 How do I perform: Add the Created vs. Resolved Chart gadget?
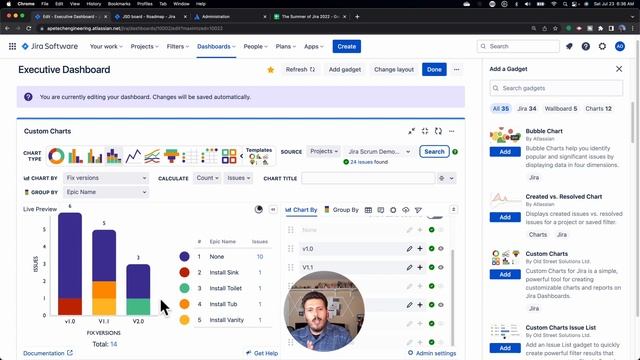pos(505,217)
